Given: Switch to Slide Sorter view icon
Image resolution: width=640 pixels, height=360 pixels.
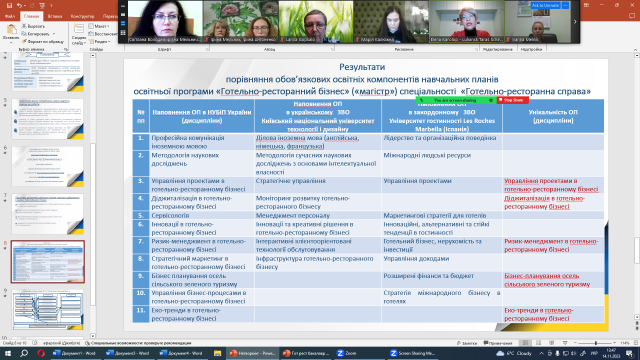Looking at the screenshot, I should point(538,343).
